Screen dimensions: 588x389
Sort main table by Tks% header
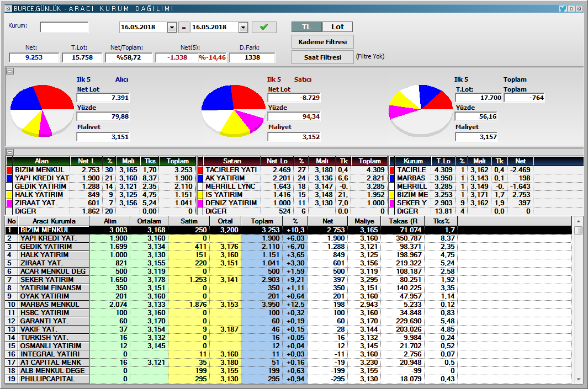pos(442,221)
